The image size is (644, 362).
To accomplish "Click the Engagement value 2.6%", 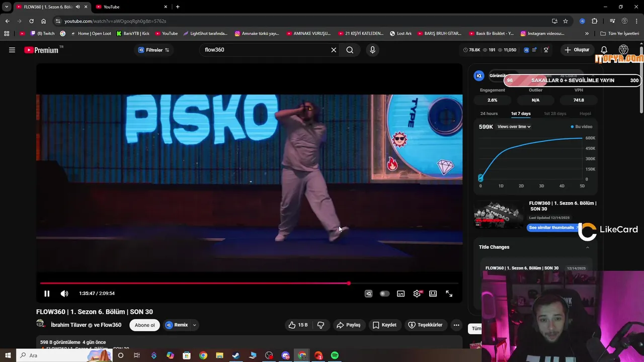I will click(492, 100).
